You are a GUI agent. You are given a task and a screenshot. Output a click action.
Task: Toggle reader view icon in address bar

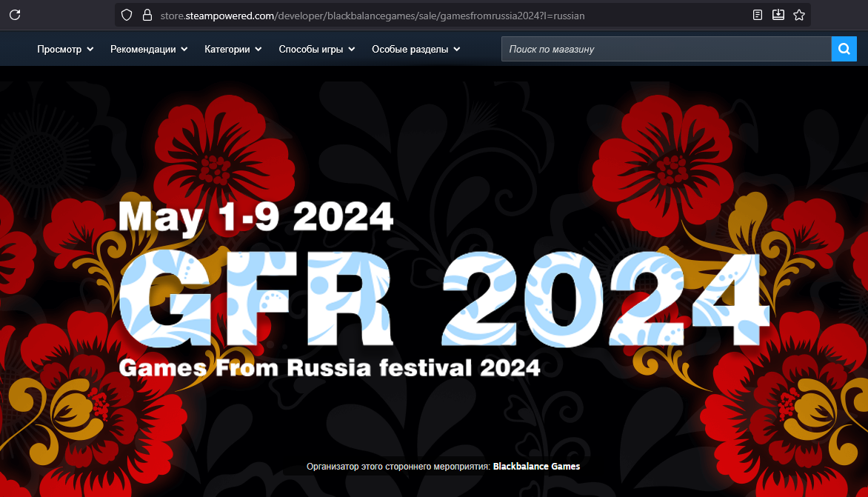click(x=758, y=15)
